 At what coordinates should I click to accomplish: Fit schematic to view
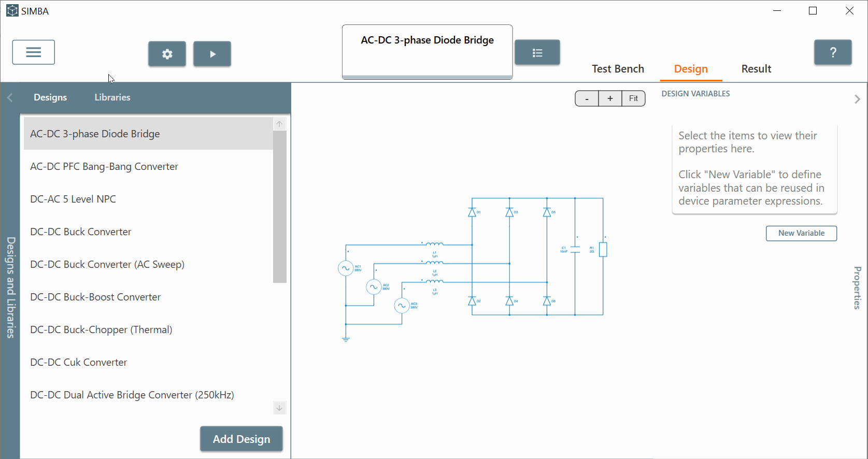pyautogui.click(x=633, y=98)
